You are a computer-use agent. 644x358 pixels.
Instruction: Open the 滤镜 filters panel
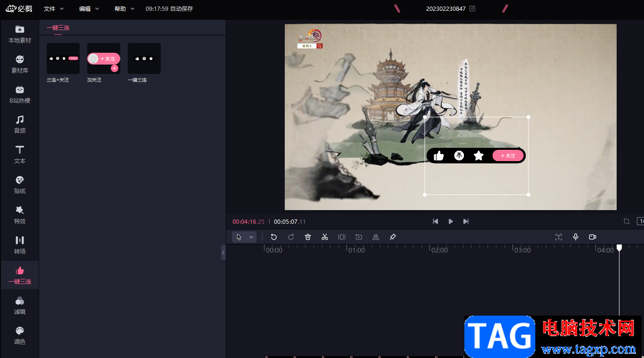point(20,306)
